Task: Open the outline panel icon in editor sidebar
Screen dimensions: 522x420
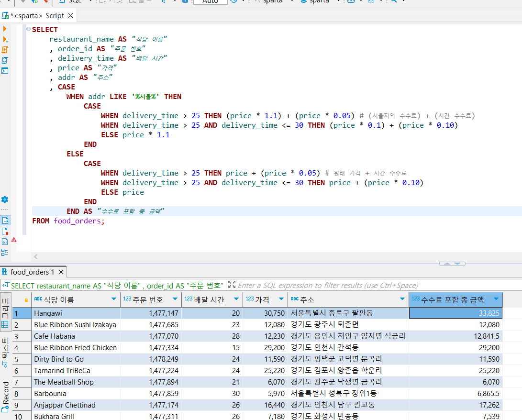Action: (x=5, y=252)
